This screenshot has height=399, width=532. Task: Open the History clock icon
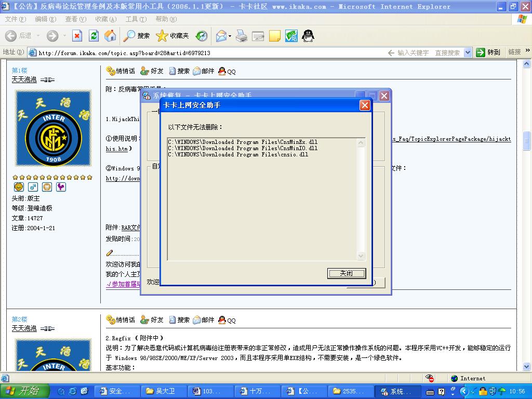point(202,36)
